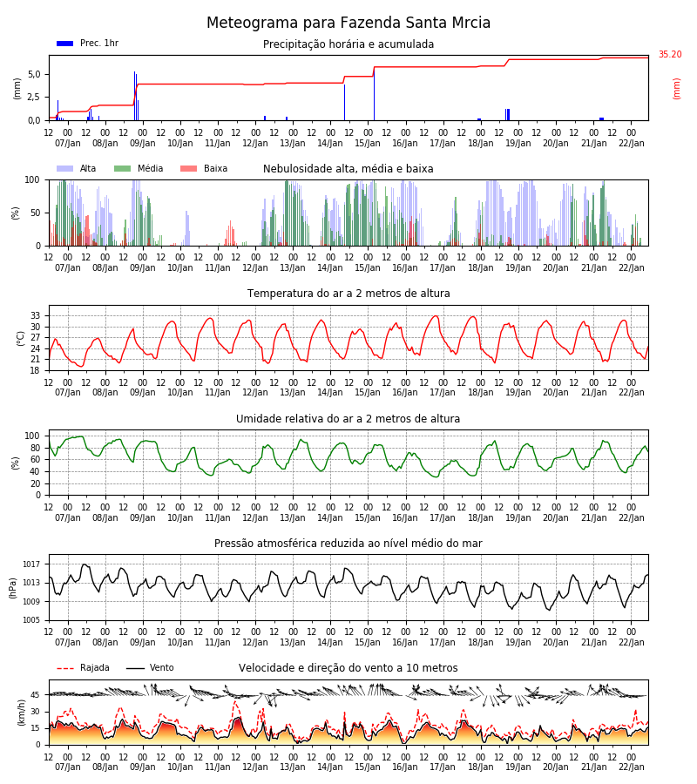Click the 22/Jan label under wind chart

632,767
